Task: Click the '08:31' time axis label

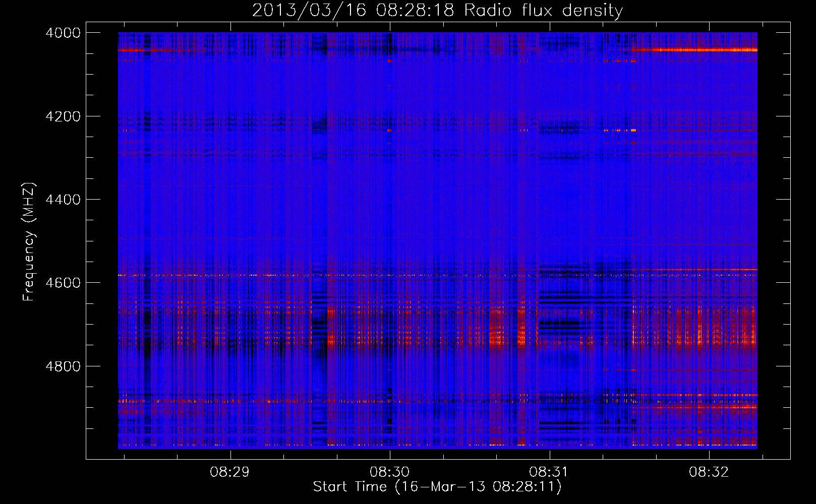Action: pyautogui.click(x=549, y=472)
